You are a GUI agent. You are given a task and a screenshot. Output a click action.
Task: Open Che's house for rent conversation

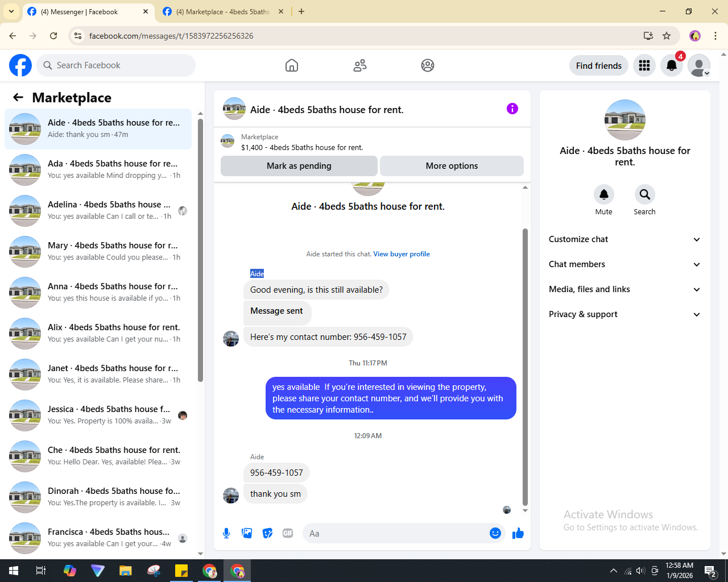coord(98,456)
